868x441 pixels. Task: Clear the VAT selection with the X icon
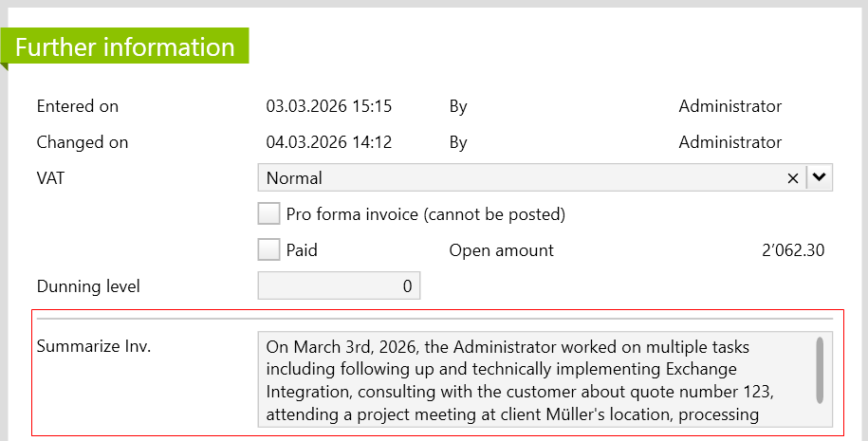tap(793, 178)
